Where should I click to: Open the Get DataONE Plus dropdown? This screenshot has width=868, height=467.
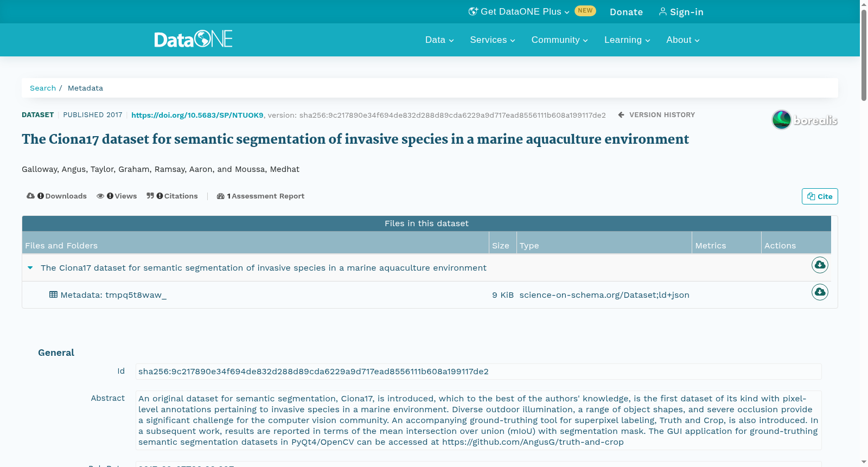tap(519, 11)
